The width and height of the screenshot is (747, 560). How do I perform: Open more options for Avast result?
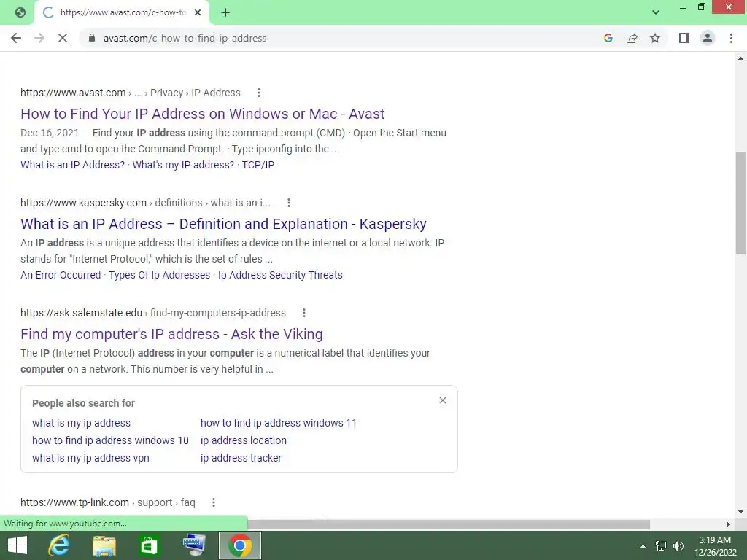pyautogui.click(x=259, y=93)
